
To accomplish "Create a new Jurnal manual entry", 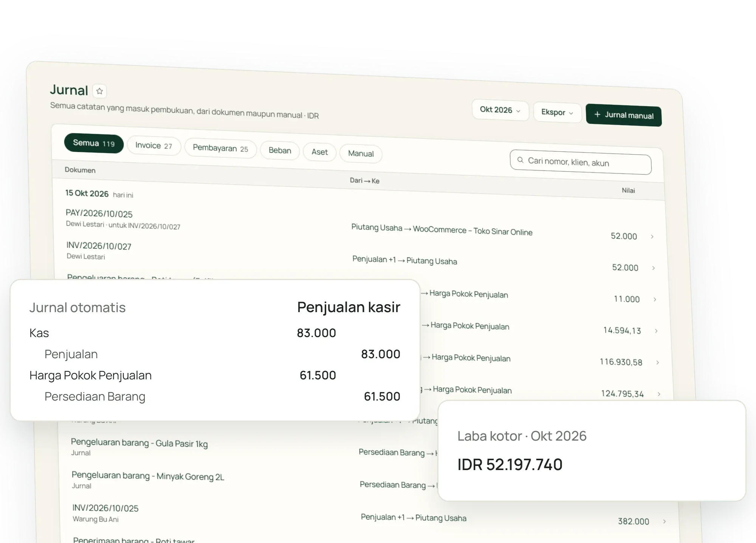I will pyautogui.click(x=623, y=115).
